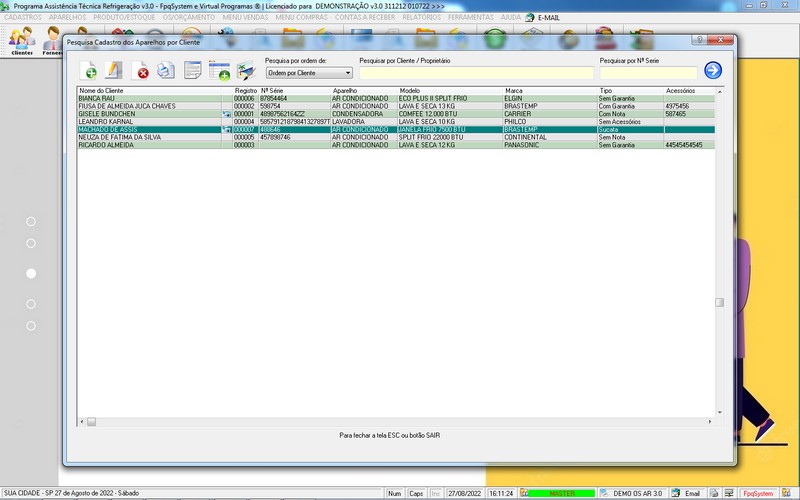Click the 'Aparelho' column header
This screenshot has height=500, width=800.
(x=364, y=91)
